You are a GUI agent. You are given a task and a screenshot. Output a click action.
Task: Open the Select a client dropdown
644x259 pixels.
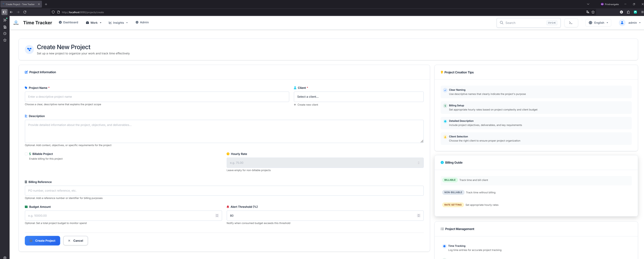click(358, 97)
